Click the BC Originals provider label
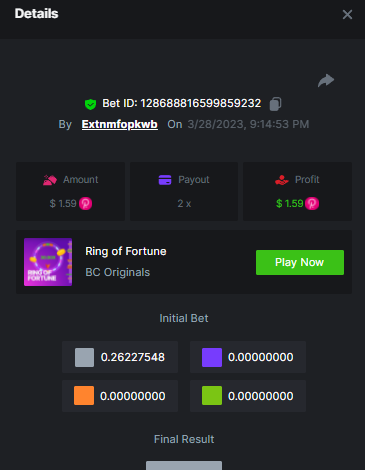Screen dimensions: 365x470 [x=118, y=272]
